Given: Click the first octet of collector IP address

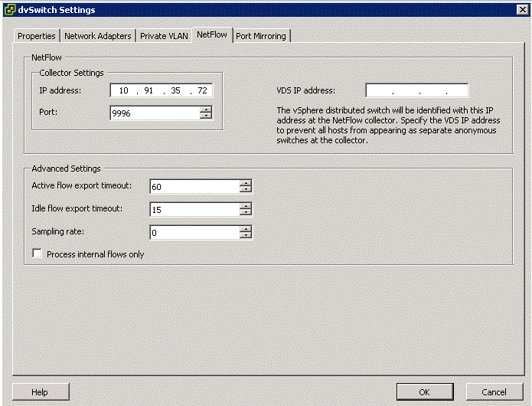Looking at the screenshot, I should pos(123,90).
